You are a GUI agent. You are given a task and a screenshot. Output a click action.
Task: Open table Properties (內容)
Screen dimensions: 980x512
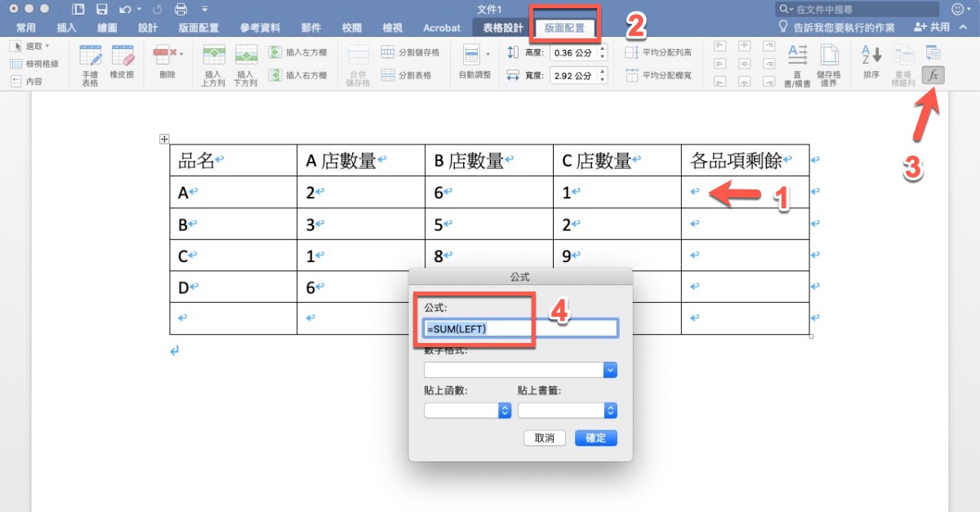(26, 81)
